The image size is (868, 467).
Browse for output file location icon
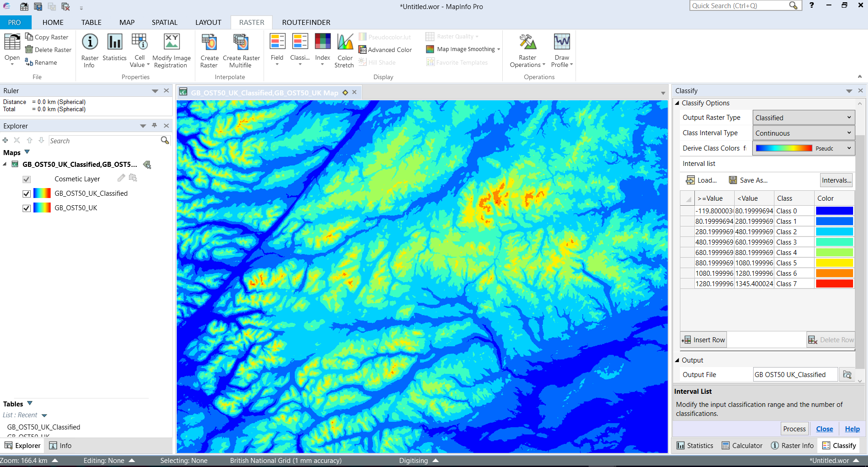point(847,375)
